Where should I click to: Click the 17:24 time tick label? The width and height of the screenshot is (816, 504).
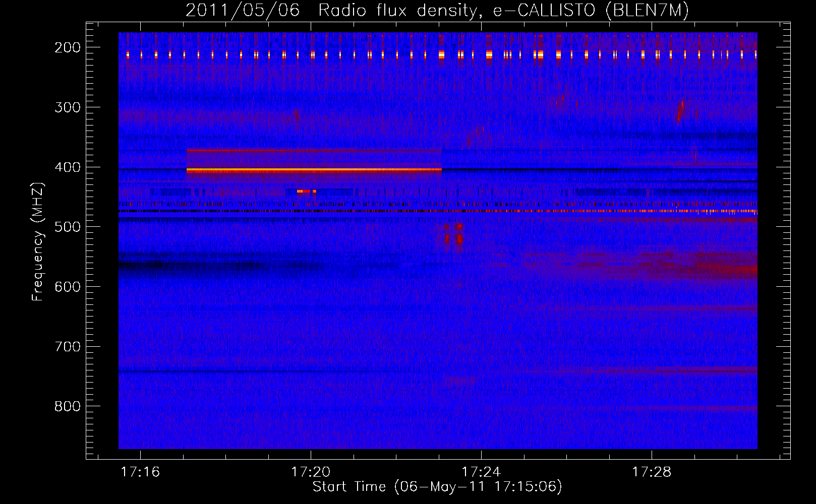pyautogui.click(x=481, y=472)
